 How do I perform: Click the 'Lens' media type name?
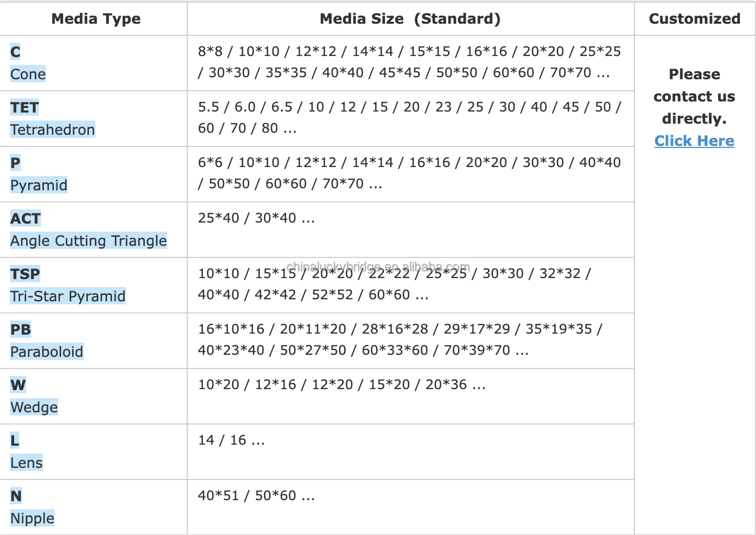point(26,463)
